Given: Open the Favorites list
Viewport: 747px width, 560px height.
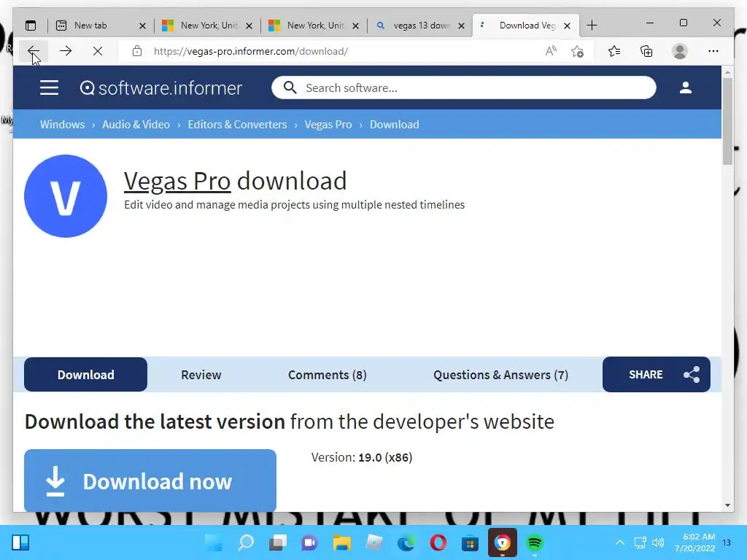Looking at the screenshot, I should click(x=614, y=51).
